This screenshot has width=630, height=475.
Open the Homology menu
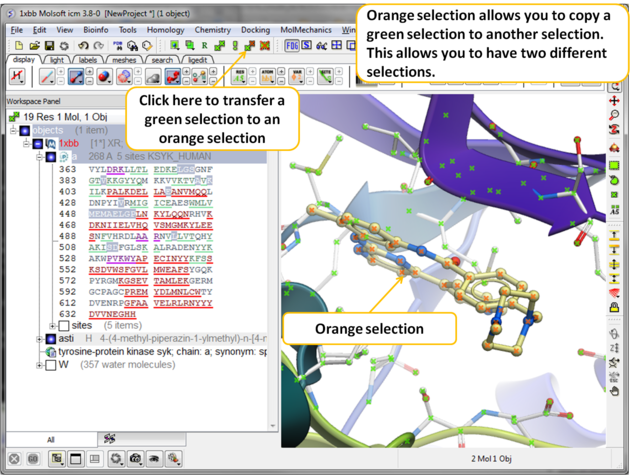(165, 30)
